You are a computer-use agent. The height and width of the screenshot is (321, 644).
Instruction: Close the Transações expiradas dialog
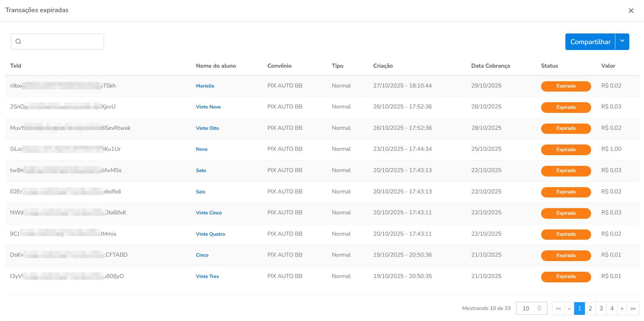click(x=631, y=11)
